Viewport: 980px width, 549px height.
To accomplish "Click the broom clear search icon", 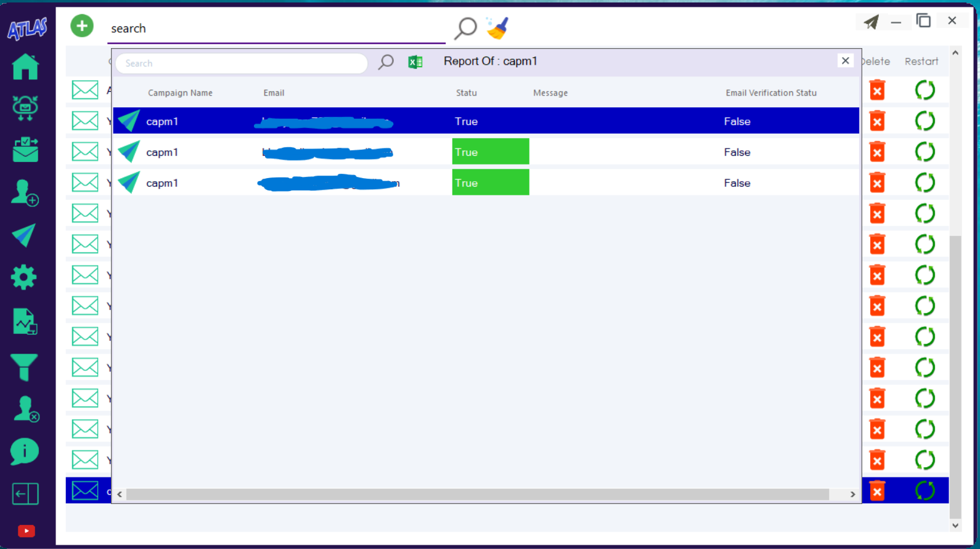I will coord(497,28).
